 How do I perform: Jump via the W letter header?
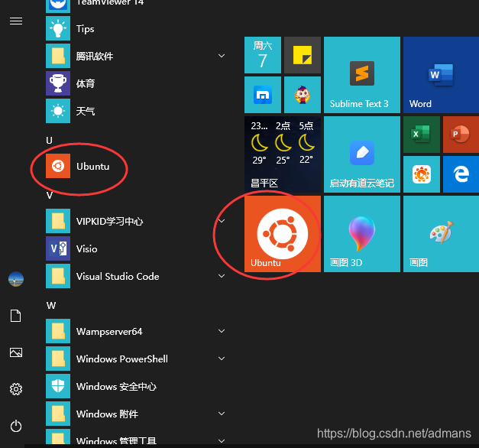pyautogui.click(x=51, y=306)
